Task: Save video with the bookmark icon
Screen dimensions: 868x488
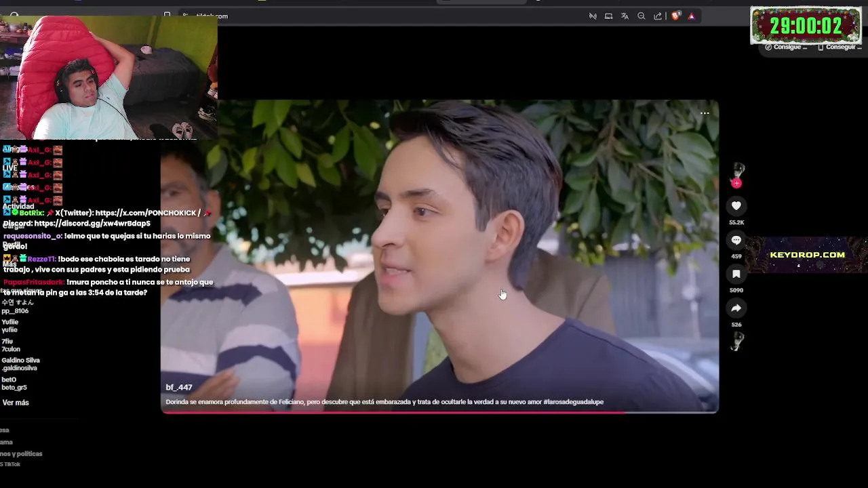Action: tap(736, 274)
